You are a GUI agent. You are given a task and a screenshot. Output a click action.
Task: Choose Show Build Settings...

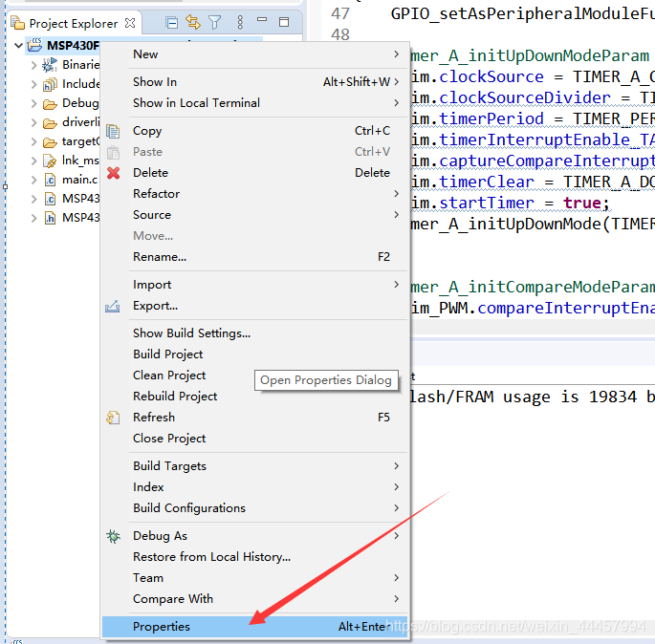pyautogui.click(x=254, y=333)
